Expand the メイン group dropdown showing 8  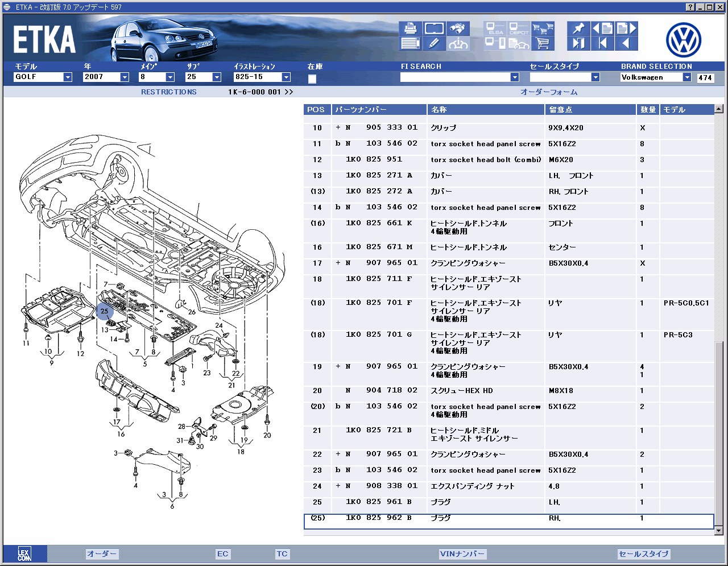point(170,77)
